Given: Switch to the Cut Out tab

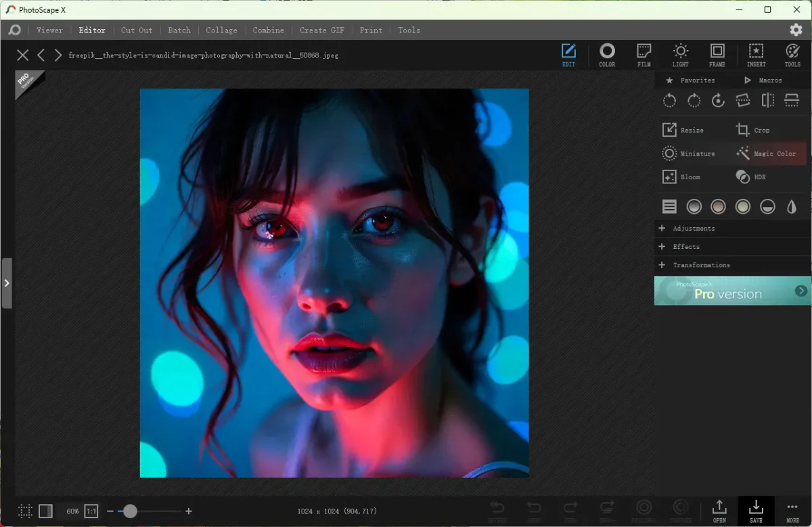Looking at the screenshot, I should point(137,30).
